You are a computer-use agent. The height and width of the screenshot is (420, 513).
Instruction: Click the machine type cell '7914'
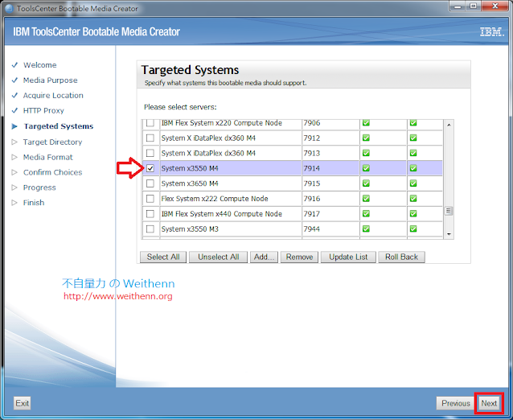coord(330,168)
